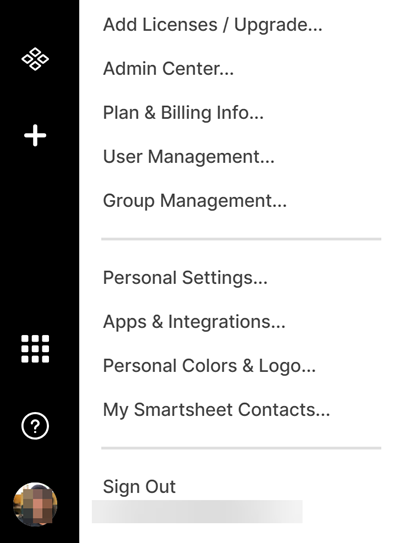Click blank space right of Sign Out text
Viewport: 400px width, 543px height.
point(277,487)
